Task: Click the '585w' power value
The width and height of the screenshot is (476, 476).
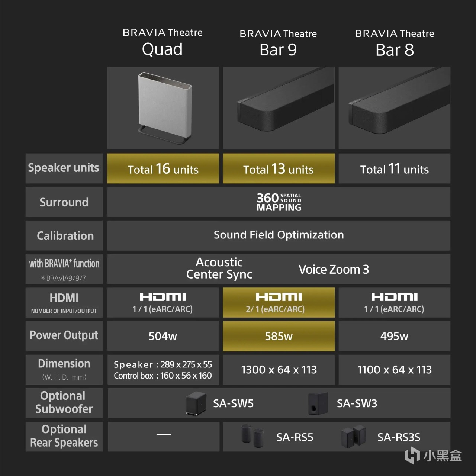Action: [x=279, y=336]
